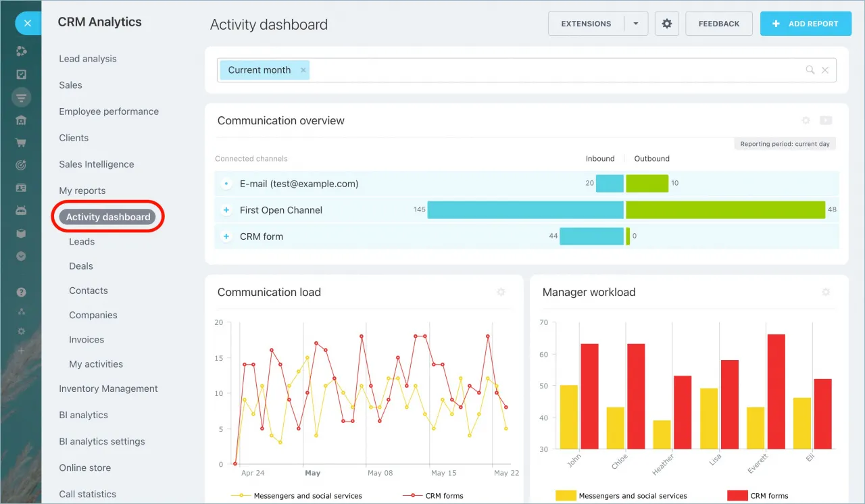865x504 pixels.
Task: Click the Help question mark icon
Action: point(21,291)
